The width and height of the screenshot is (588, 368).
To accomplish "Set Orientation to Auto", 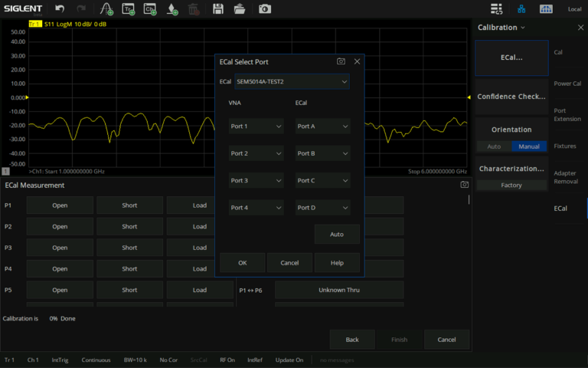I will [x=494, y=146].
